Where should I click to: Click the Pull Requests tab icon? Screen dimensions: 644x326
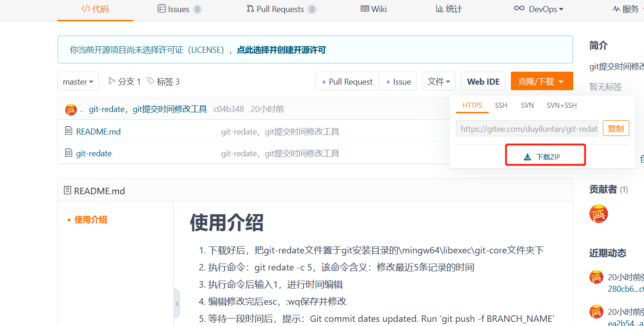pos(250,8)
